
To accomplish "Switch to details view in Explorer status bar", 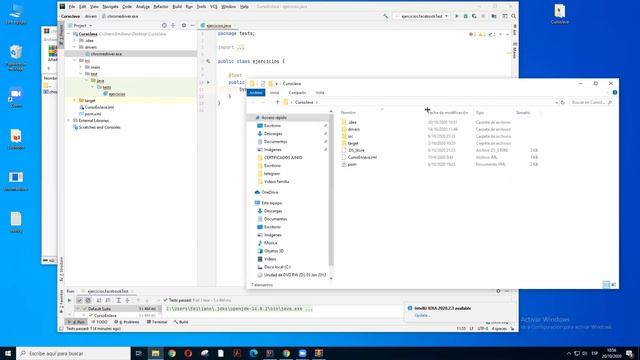I will coord(606,284).
